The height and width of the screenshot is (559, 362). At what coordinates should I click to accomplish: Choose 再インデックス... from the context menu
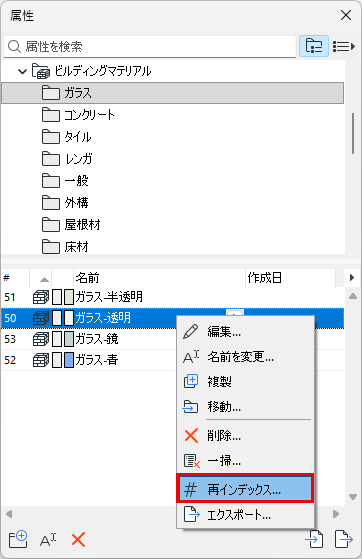245,489
